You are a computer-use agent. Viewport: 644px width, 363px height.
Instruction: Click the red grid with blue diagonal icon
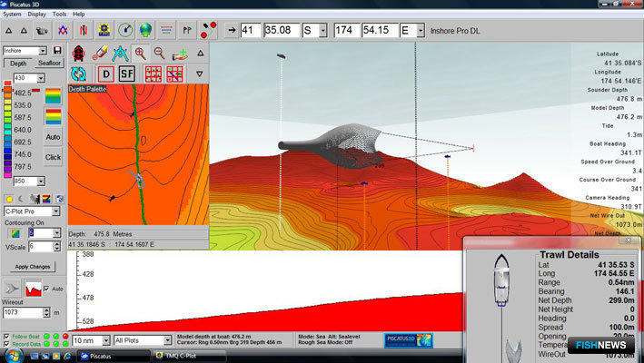174,74
